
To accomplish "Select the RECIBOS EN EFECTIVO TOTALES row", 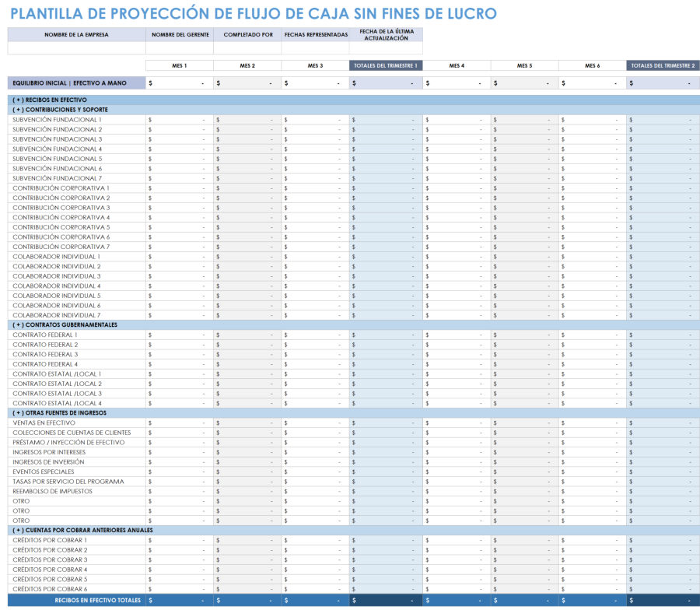I will [93, 600].
